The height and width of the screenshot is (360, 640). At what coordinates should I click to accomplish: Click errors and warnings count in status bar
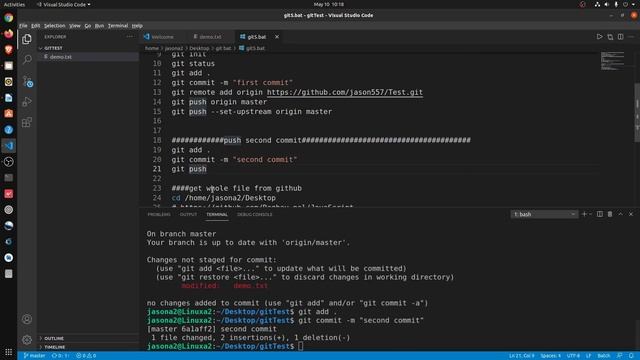[86, 356]
